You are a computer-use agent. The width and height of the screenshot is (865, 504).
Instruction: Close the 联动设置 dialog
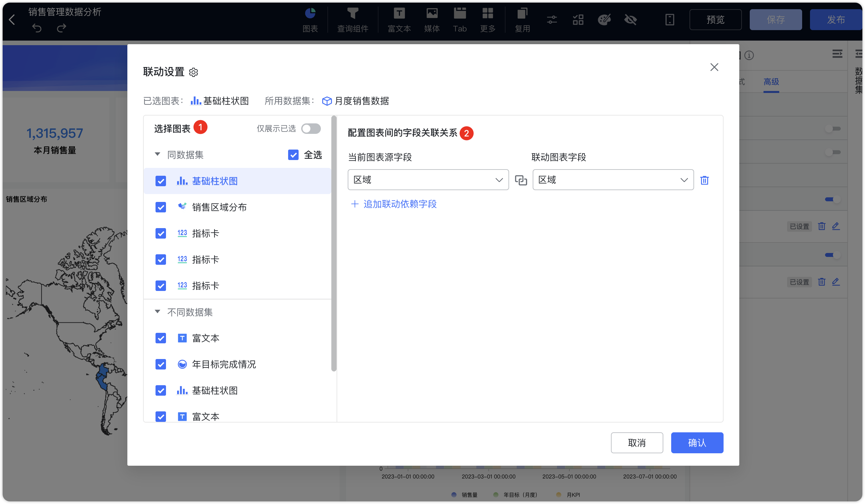[714, 67]
